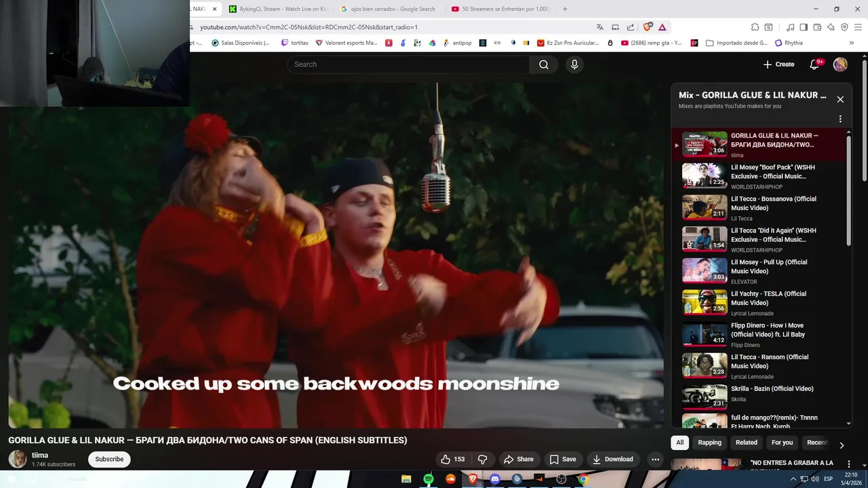Expand hidden bookmarks with the double chevron
The width and height of the screenshot is (868, 488).
click(x=852, y=43)
